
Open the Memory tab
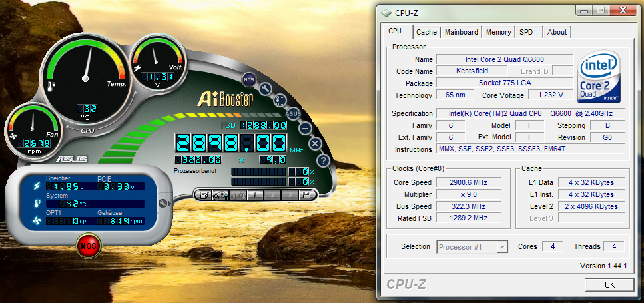[x=499, y=32]
